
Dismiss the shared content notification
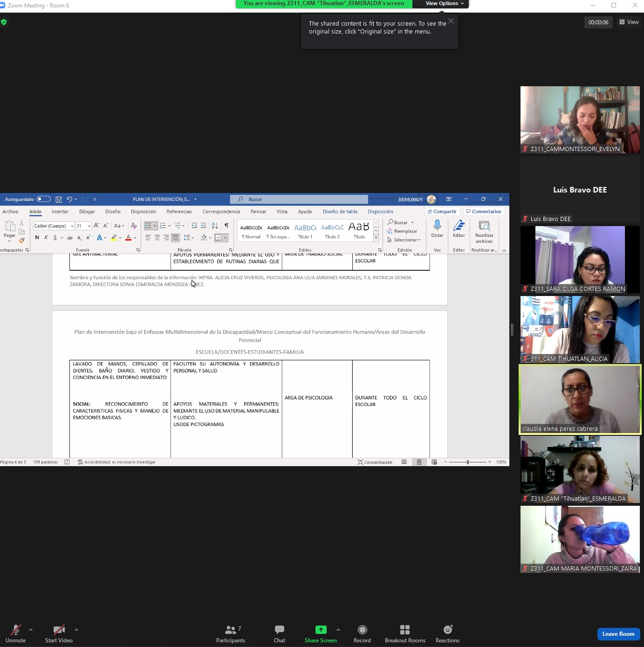pos(451,21)
